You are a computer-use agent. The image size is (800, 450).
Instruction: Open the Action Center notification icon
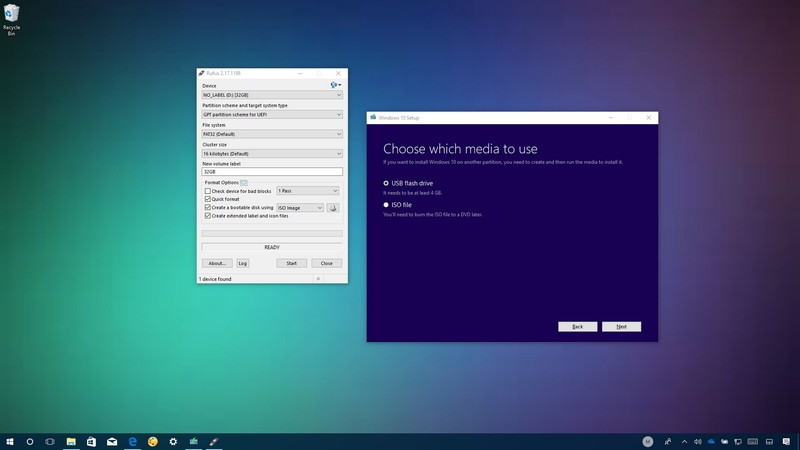[x=786, y=442]
